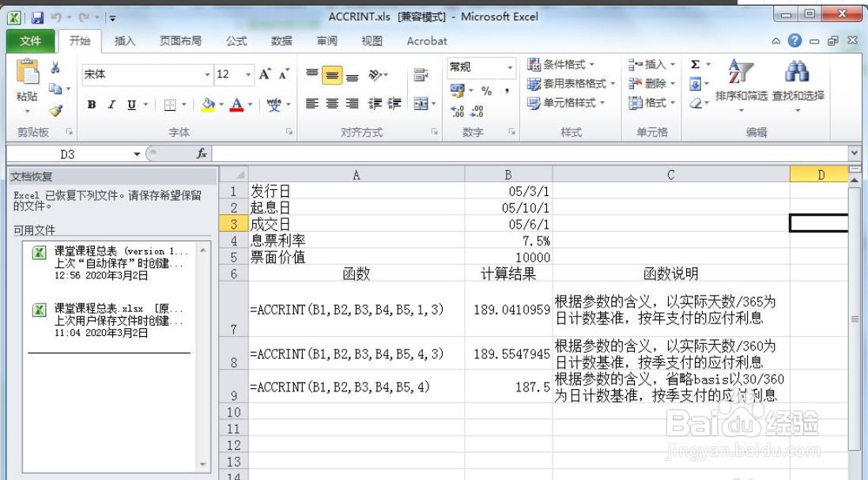
Task: Switch to the 公式 (Formulas) tab
Action: click(236, 41)
